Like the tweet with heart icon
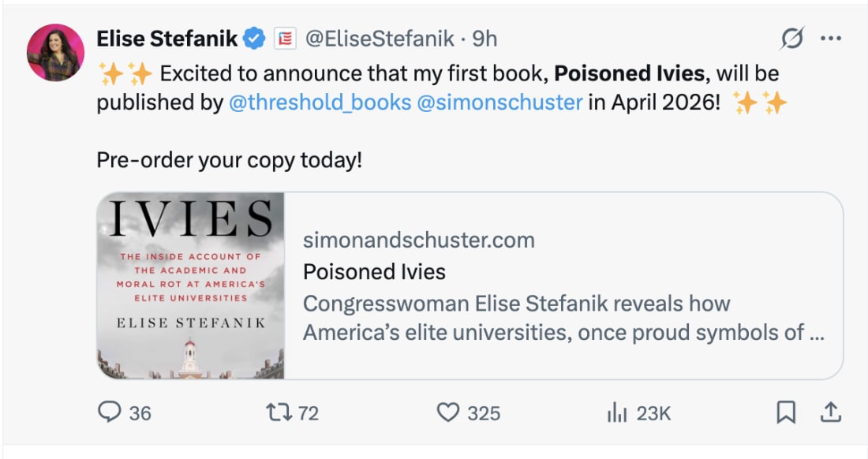 click(x=448, y=412)
